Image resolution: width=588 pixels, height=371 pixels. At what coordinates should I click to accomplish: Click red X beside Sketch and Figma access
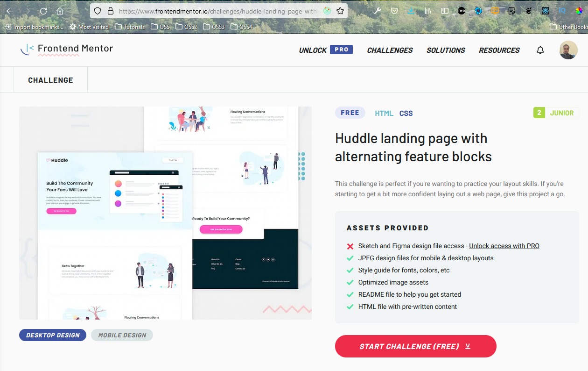(350, 246)
